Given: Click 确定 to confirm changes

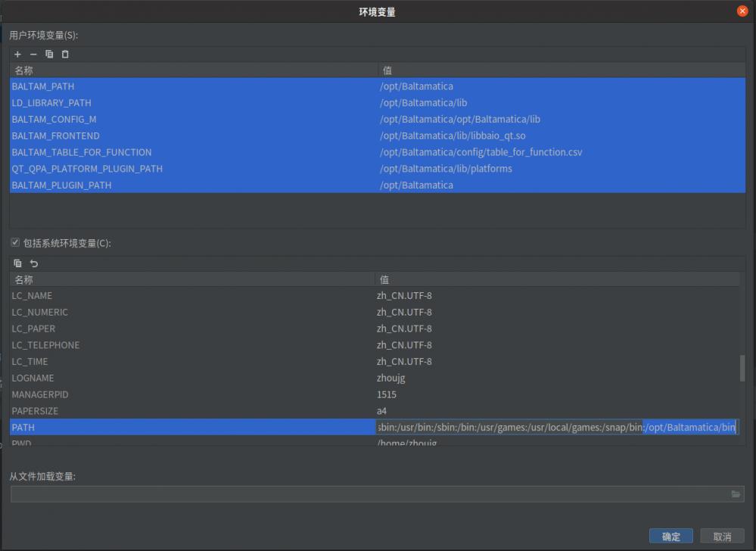Looking at the screenshot, I should coord(671,536).
